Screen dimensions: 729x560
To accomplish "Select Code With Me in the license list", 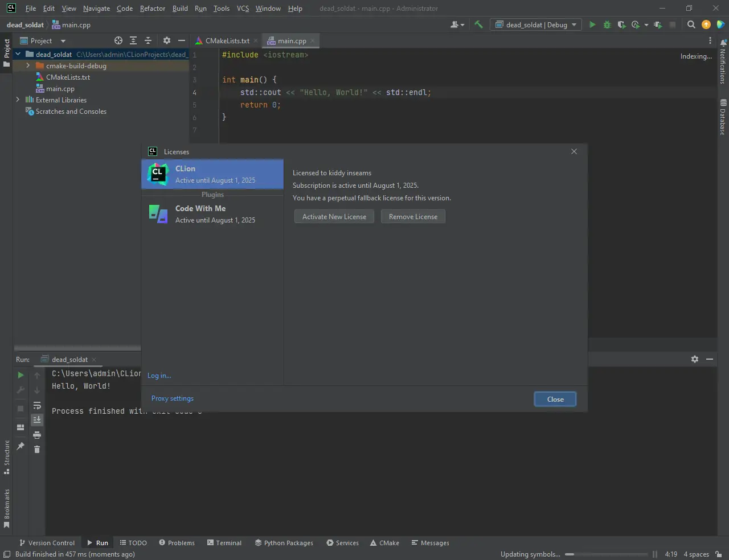I will (x=212, y=214).
